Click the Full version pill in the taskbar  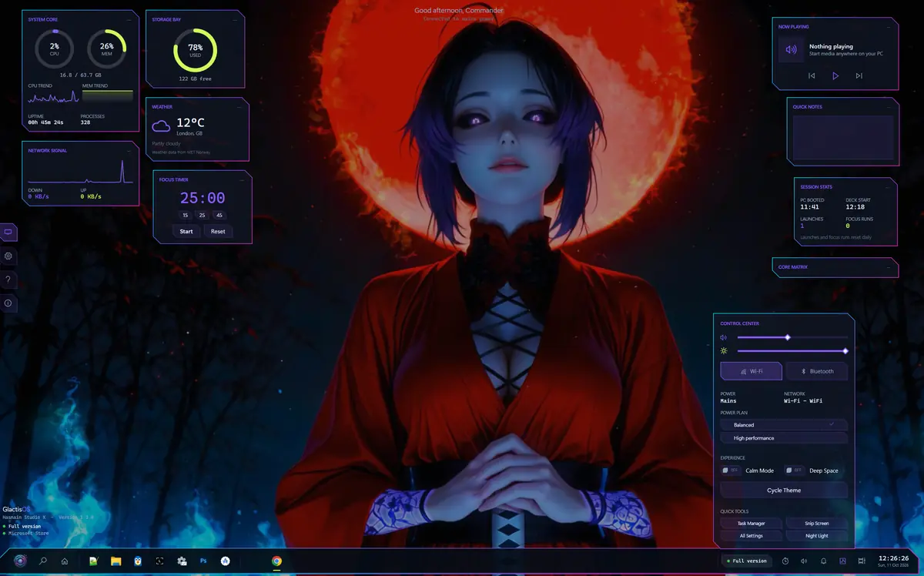tap(746, 561)
